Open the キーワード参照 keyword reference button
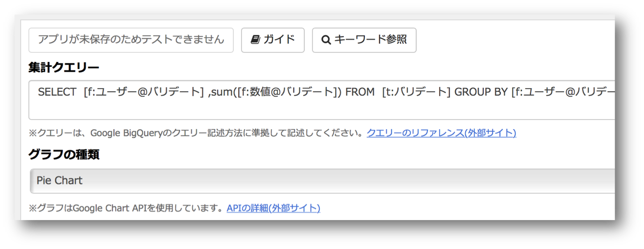 [364, 40]
